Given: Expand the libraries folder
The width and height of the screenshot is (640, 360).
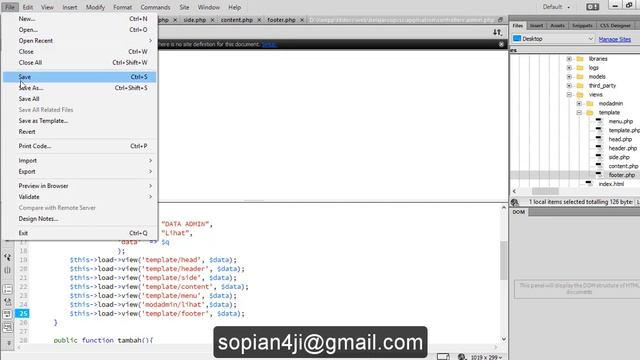Looking at the screenshot, I should coord(569,59).
